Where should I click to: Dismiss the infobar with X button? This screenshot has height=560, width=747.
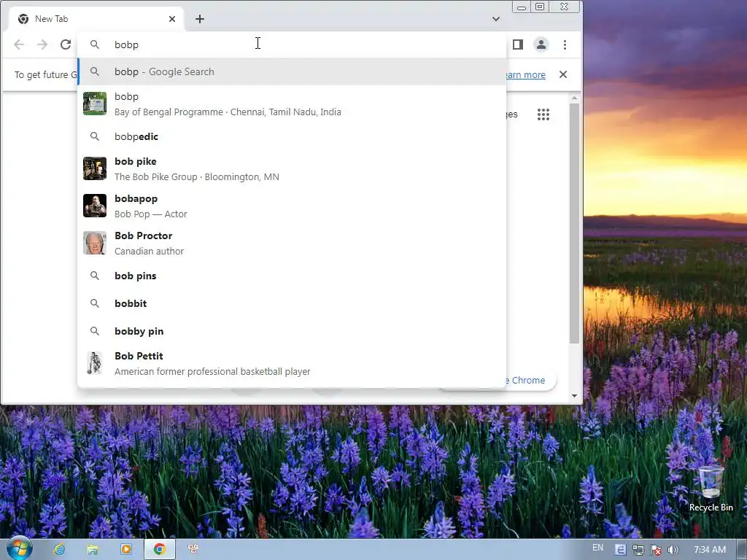(x=563, y=74)
